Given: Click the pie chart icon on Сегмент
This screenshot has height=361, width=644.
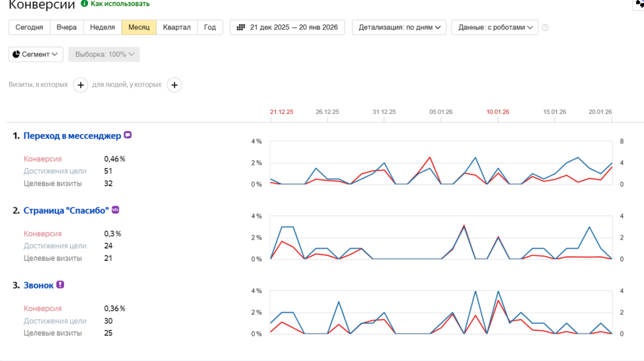Looking at the screenshot, I should point(16,54).
